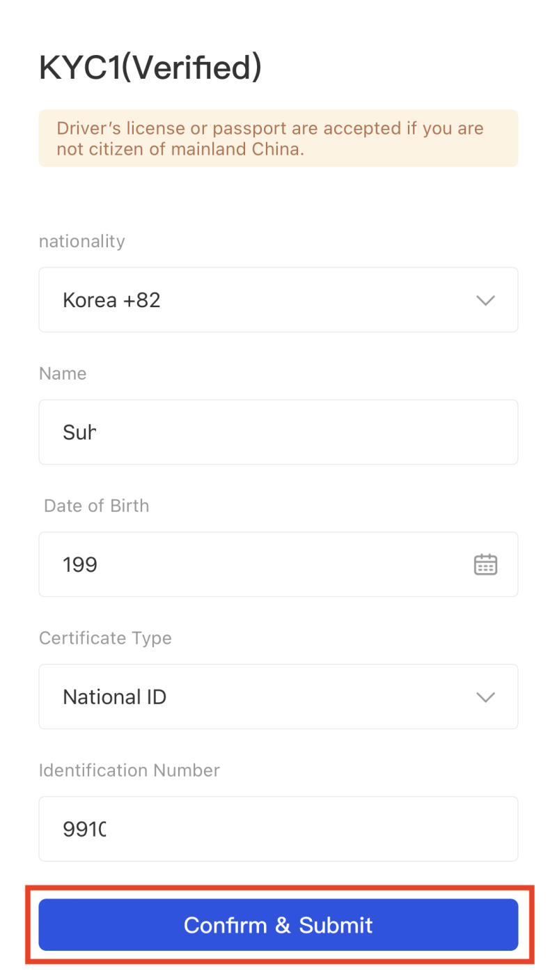
Task: Select the chevron inside the Certificate Type field
Action: (485, 697)
